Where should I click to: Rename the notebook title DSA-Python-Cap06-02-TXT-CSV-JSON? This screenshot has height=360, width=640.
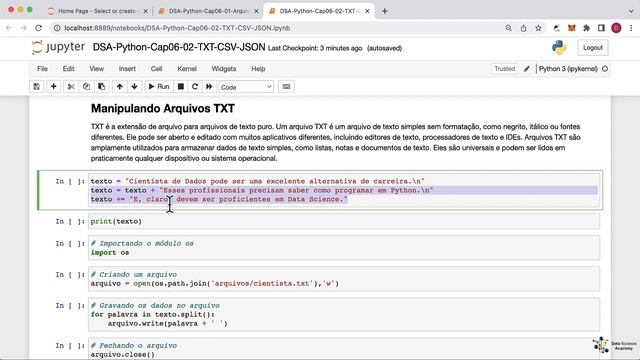(179, 47)
